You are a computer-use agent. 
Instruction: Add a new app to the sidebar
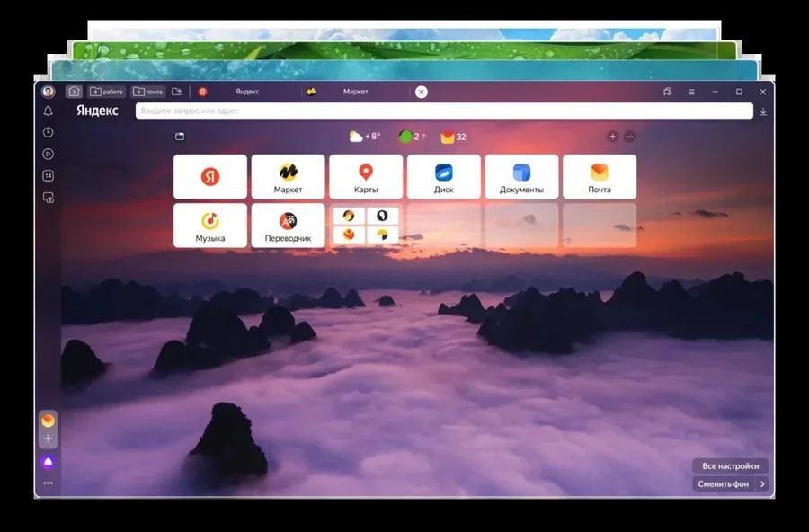[48, 439]
